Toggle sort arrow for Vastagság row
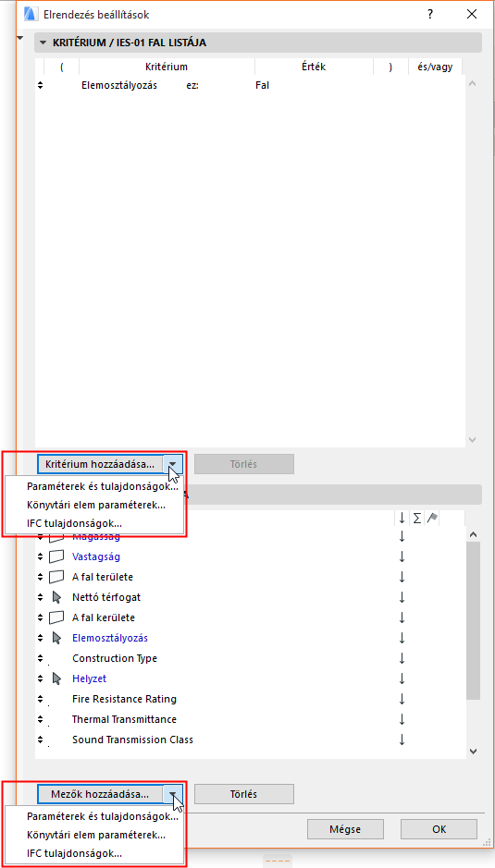This screenshot has height=868, width=495. [x=402, y=556]
